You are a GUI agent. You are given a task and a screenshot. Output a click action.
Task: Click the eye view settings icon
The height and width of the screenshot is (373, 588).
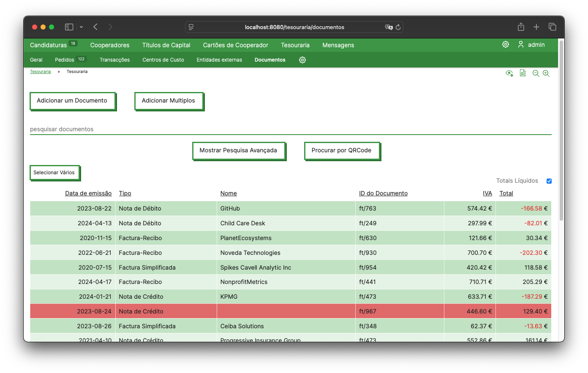509,73
